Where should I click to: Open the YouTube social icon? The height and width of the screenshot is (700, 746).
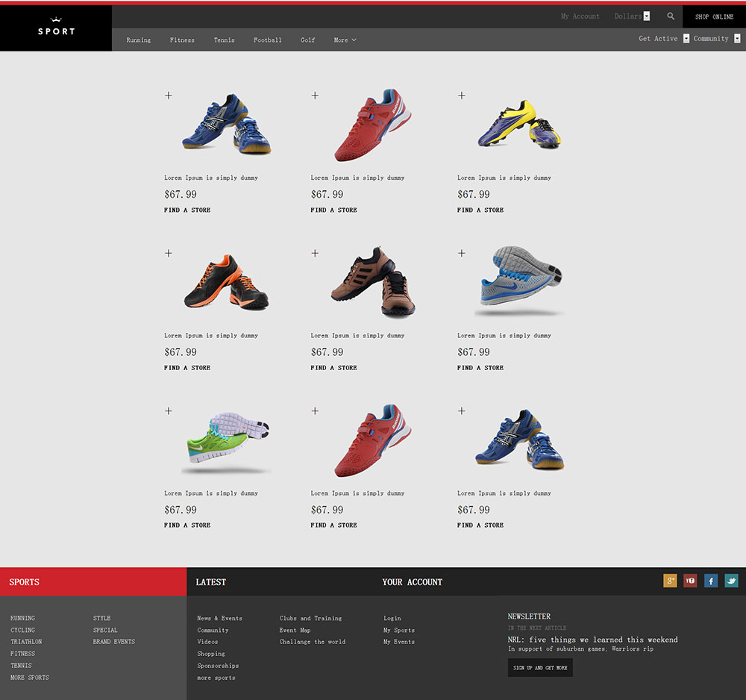coord(690,581)
